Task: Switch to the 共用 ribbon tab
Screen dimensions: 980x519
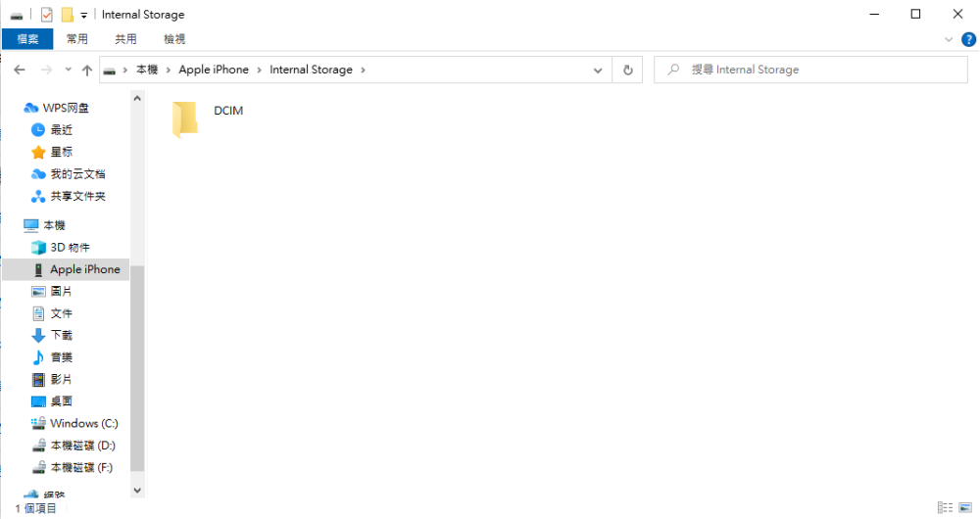Action: 125,39
